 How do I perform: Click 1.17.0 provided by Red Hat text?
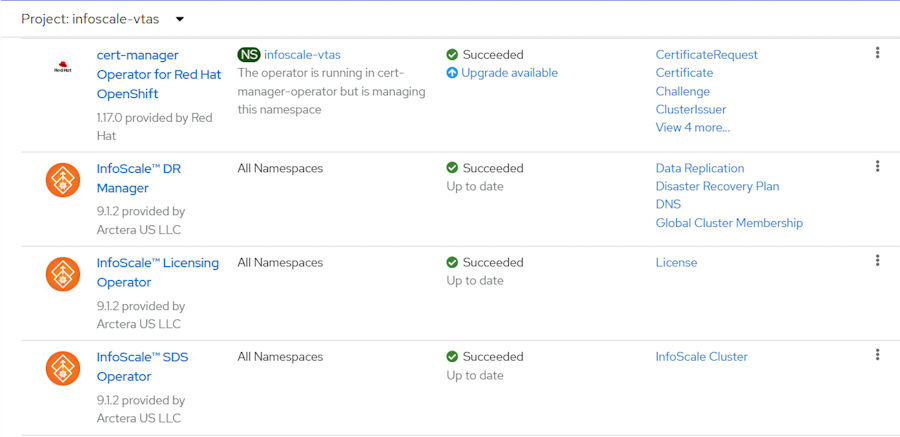pos(154,126)
